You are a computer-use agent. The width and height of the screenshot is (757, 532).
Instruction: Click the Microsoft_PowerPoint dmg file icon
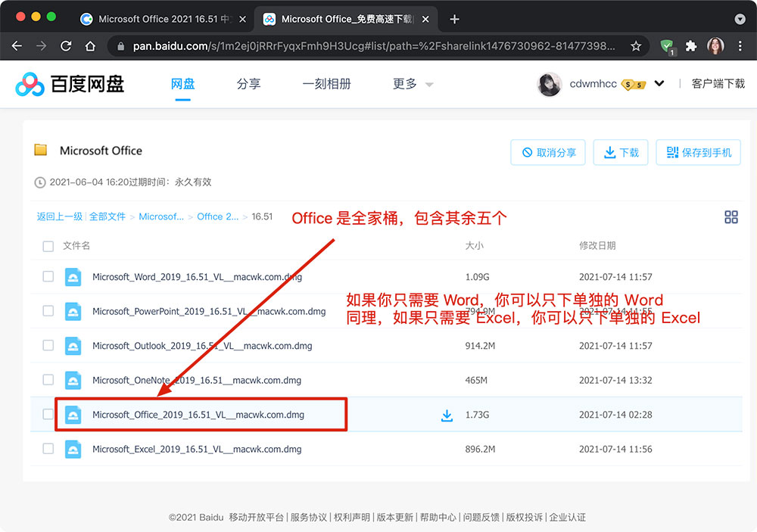click(73, 311)
